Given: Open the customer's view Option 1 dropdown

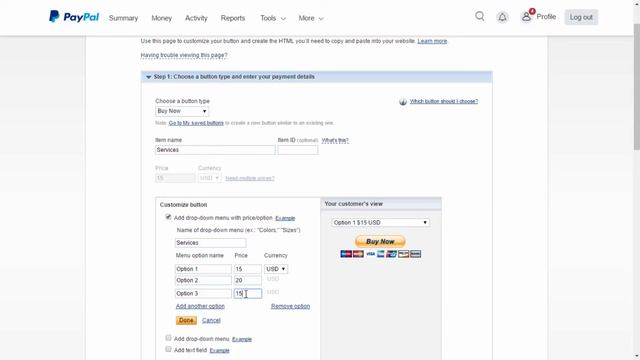Looking at the screenshot, I should tap(380, 222).
